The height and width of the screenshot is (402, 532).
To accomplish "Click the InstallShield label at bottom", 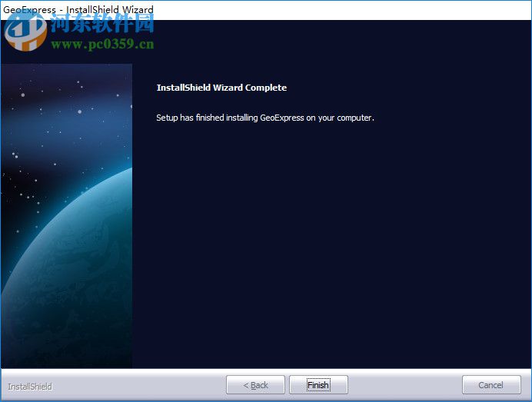I will click(x=30, y=387).
